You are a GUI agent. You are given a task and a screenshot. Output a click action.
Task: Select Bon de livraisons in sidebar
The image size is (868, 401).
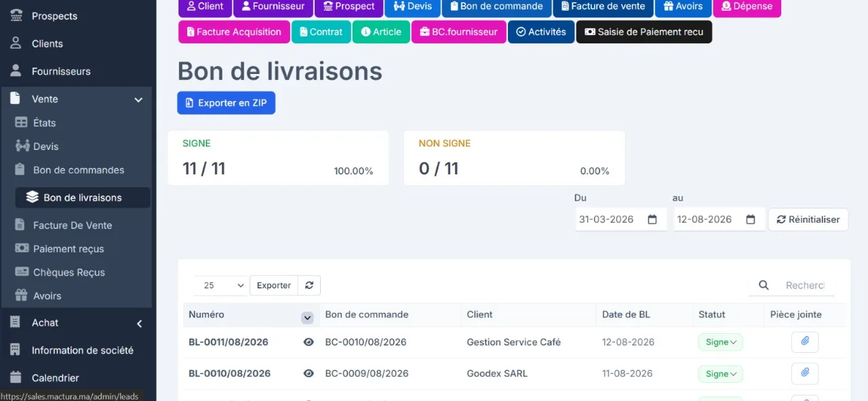point(83,197)
